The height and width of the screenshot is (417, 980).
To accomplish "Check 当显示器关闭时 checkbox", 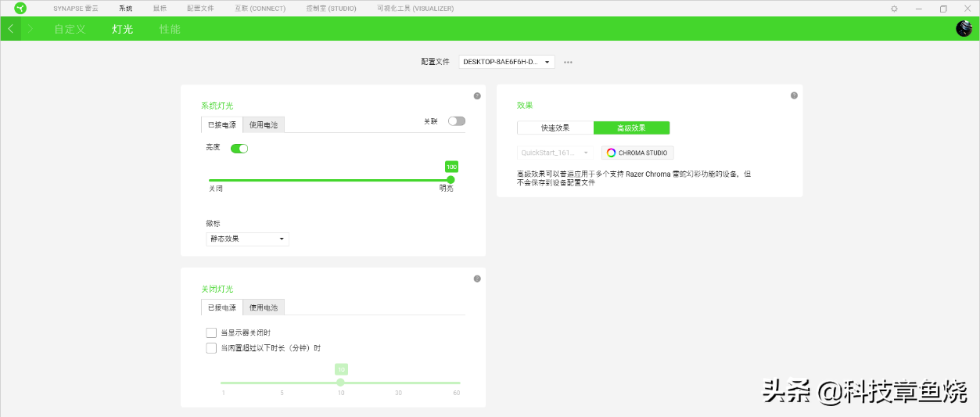I will [211, 333].
